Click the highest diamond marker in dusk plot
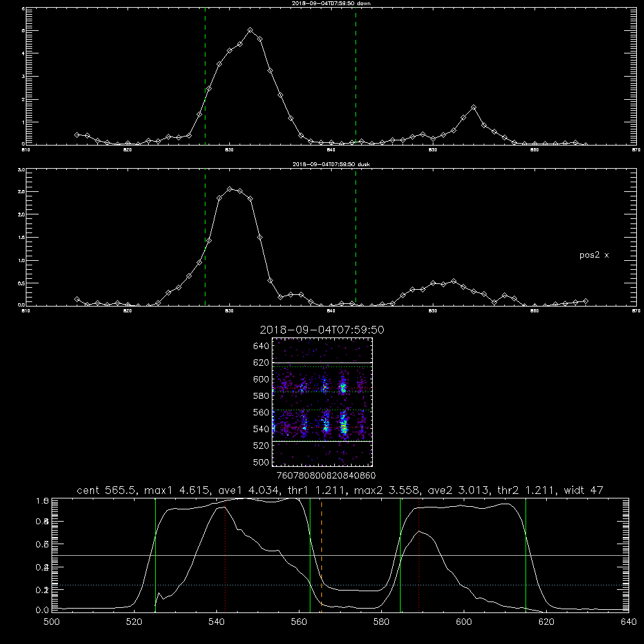 click(230, 189)
